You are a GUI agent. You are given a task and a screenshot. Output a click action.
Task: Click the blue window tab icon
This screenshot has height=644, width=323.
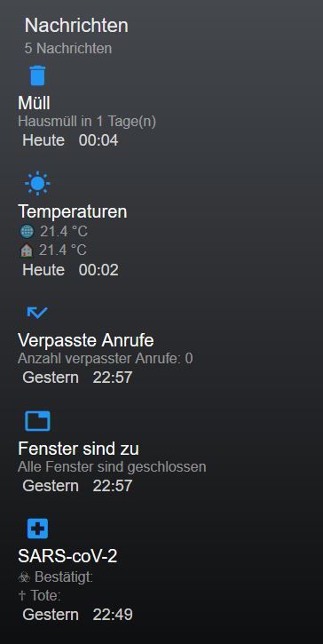37,421
